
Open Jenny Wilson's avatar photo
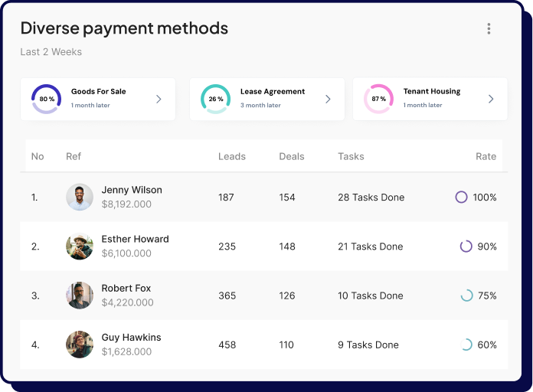click(x=80, y=198)
